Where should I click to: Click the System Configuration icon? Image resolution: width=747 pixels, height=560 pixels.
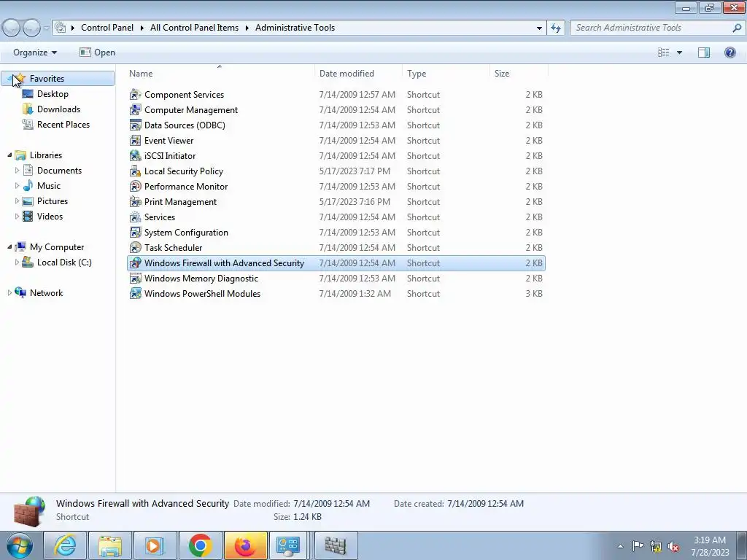click(x=135, y=233)
